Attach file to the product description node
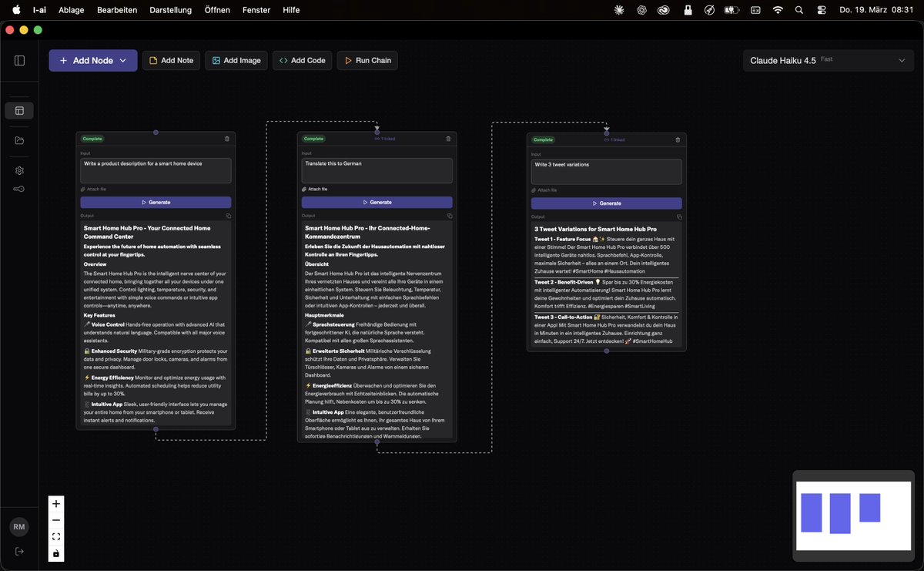The width and height of the screenshot is (924, 571). point(93,189)
